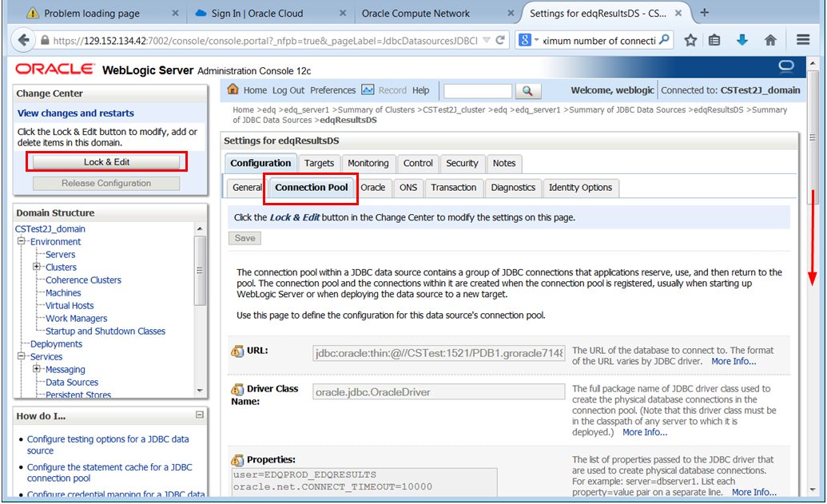
Task: Open the bookmarks list icon
Action: 714,40
